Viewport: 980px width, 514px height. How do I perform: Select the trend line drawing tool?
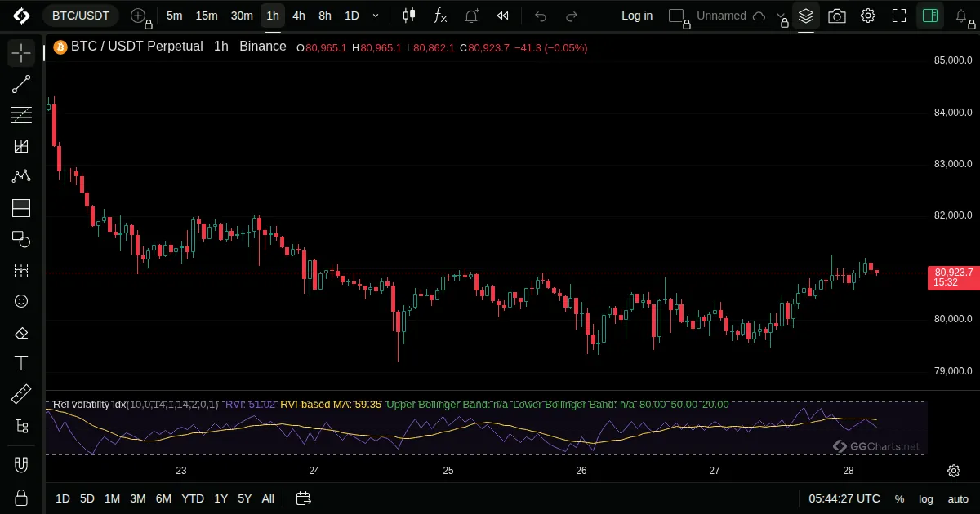21,84
